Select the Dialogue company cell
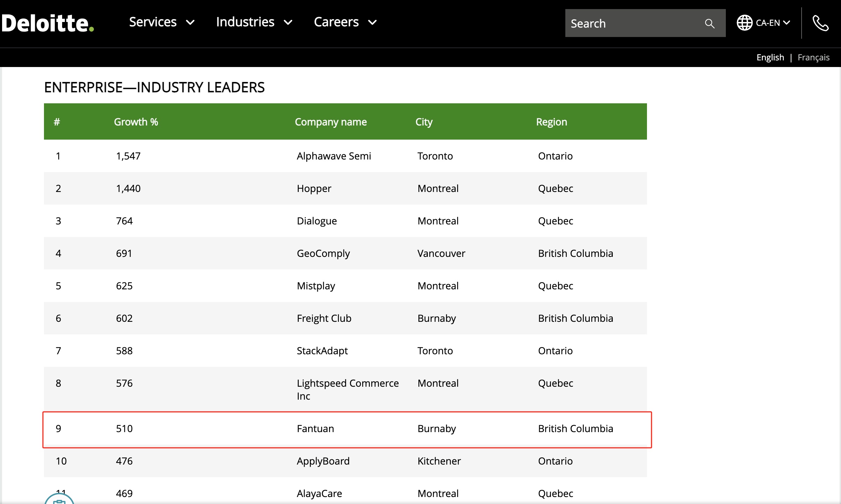 click(x=317, y=221)
